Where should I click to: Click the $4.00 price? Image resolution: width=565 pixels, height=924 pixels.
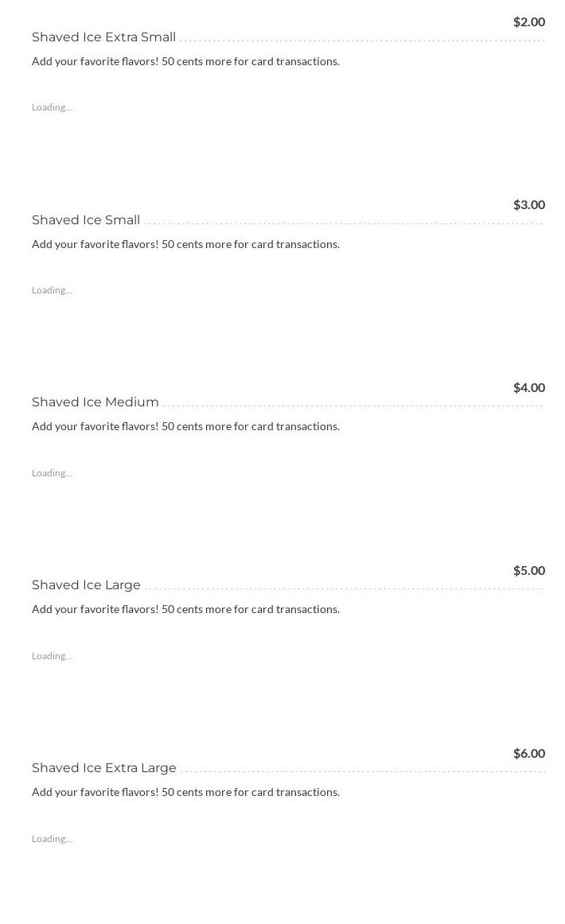(x=528, y=387)
